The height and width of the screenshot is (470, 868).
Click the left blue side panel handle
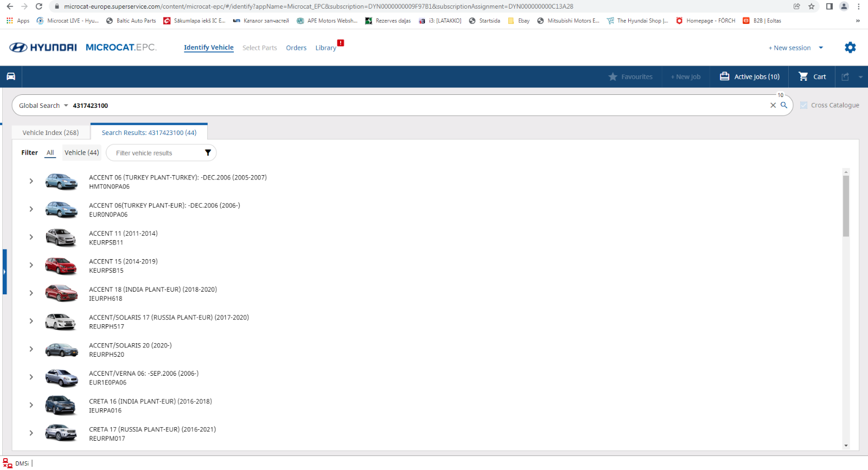tap(4, 272)
